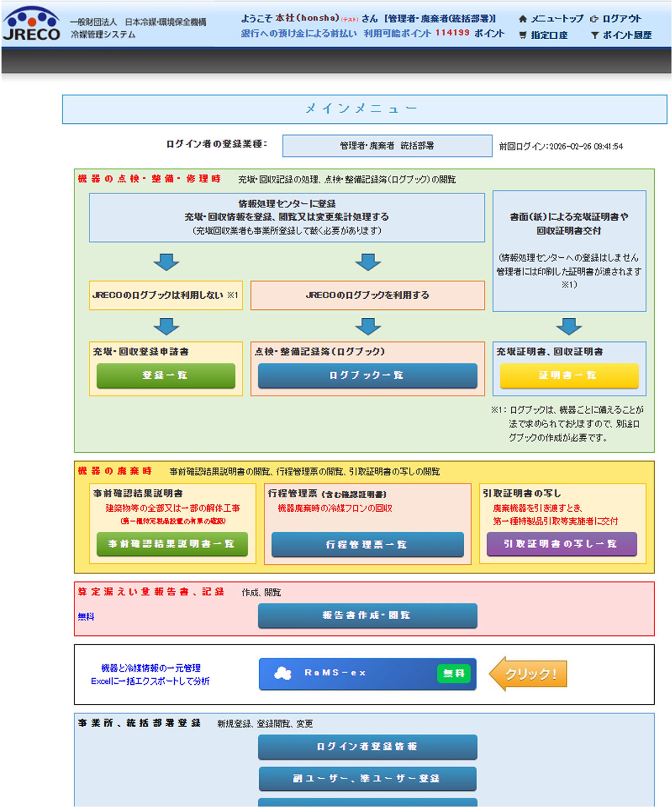Open 副ユーザー、準ユーザー登録 button

click(367, 778)
